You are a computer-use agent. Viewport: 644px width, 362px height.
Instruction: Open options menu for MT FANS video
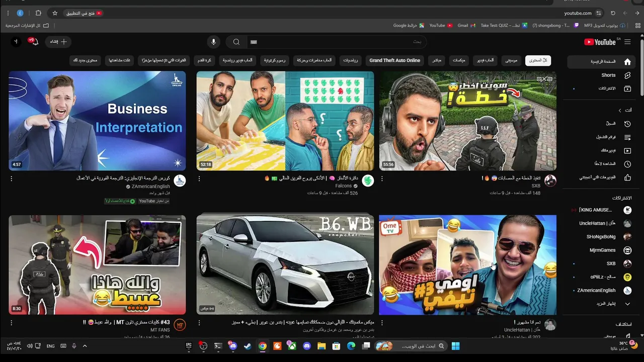[11, 323]
